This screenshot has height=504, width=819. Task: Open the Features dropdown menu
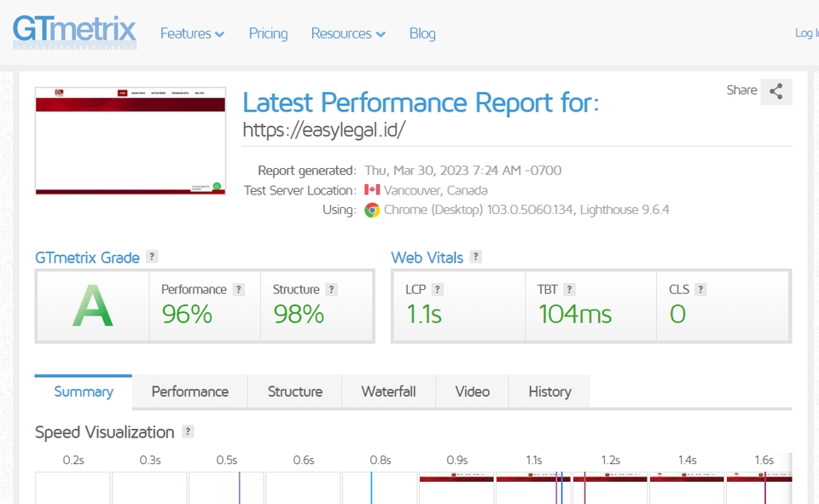point(191,33)
